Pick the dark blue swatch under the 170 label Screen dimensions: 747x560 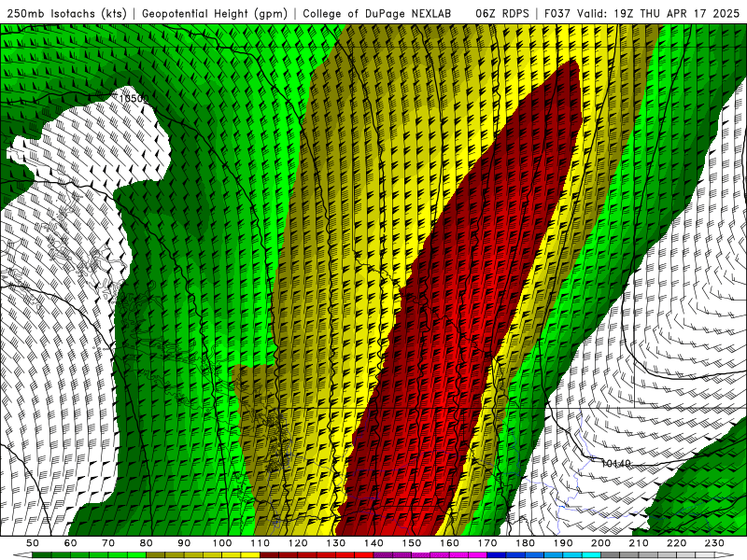pyautogui.click(x=497, y=555)
